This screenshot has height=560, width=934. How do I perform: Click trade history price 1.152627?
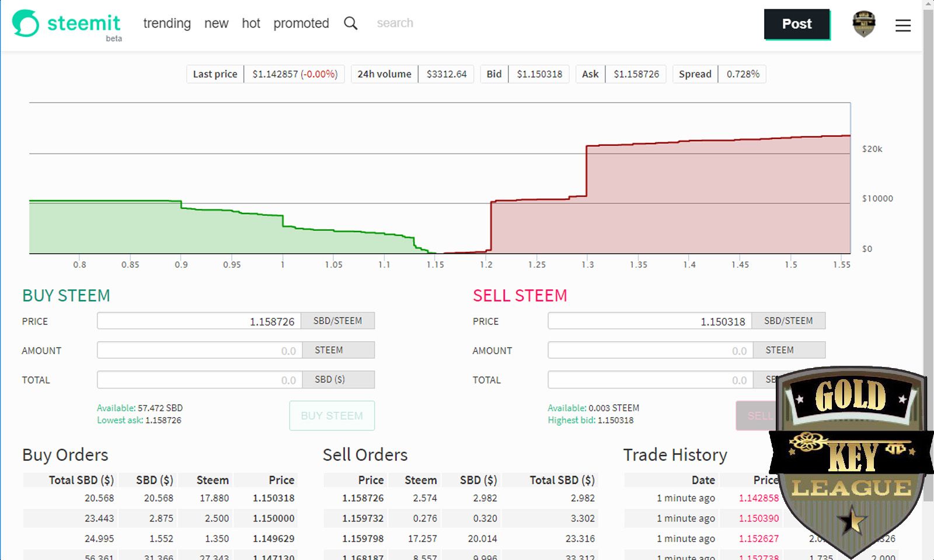[758, 538]
